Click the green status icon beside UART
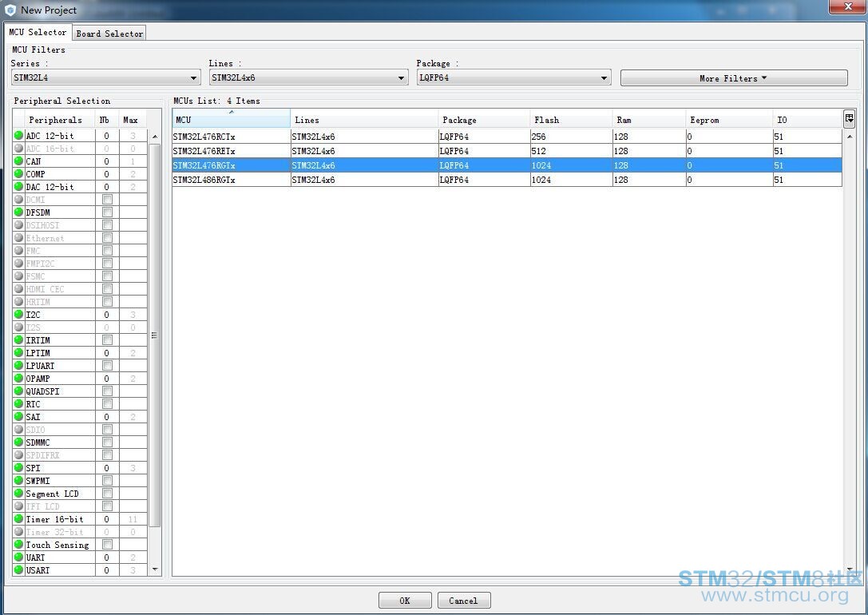This screenshot has width=868, height=615. (19, 557)
